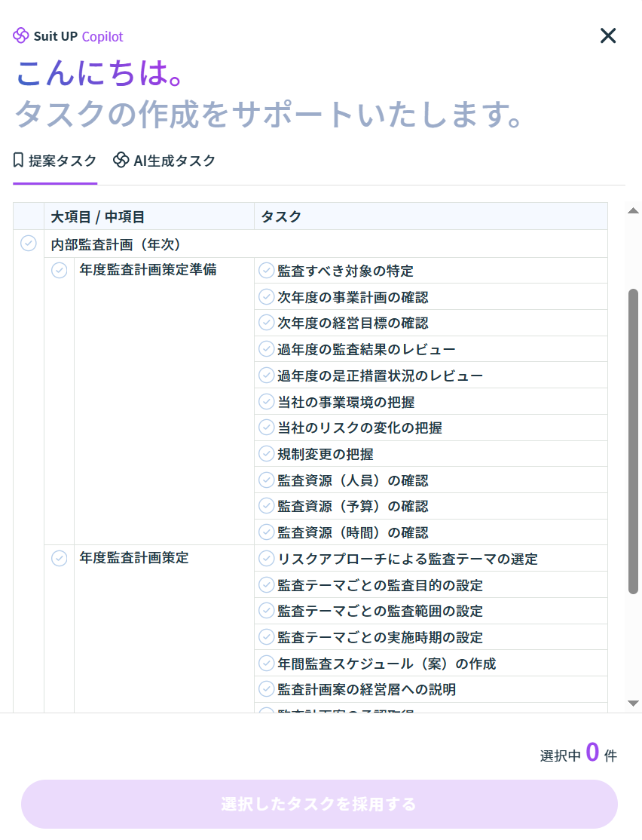Click the scrollbar up arrow

634,211
